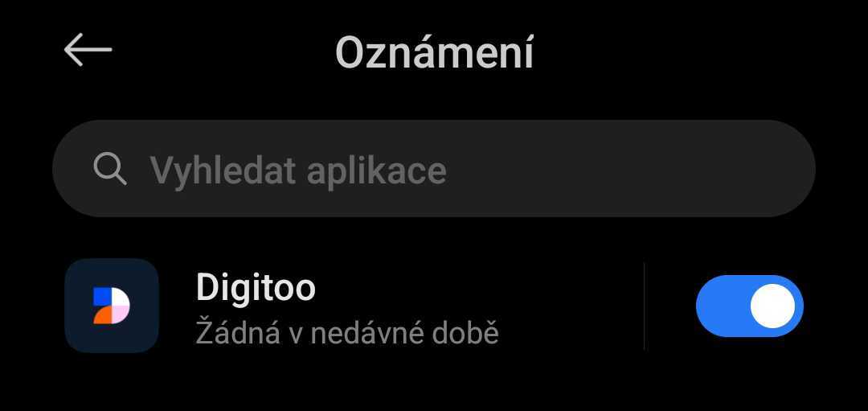The height and width of the screenshot is (411, 868).
Task: Focus the app search field
Action: tap(434, 168)
